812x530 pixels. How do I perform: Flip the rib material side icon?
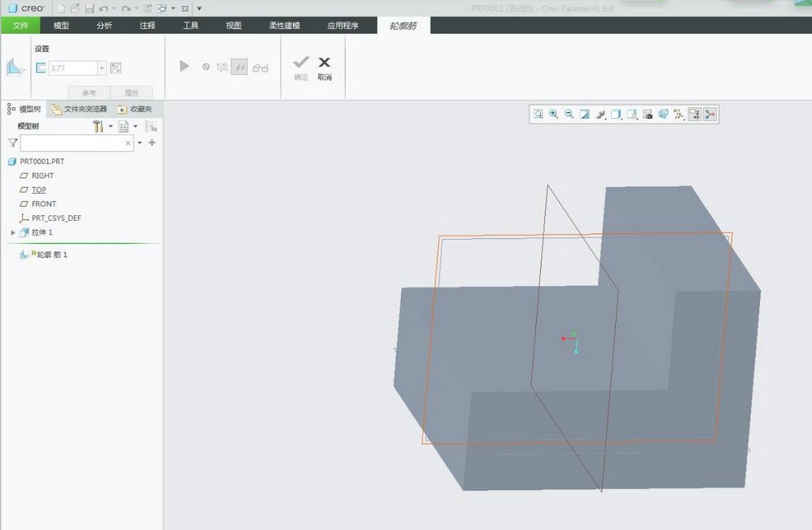coord(116,68)
